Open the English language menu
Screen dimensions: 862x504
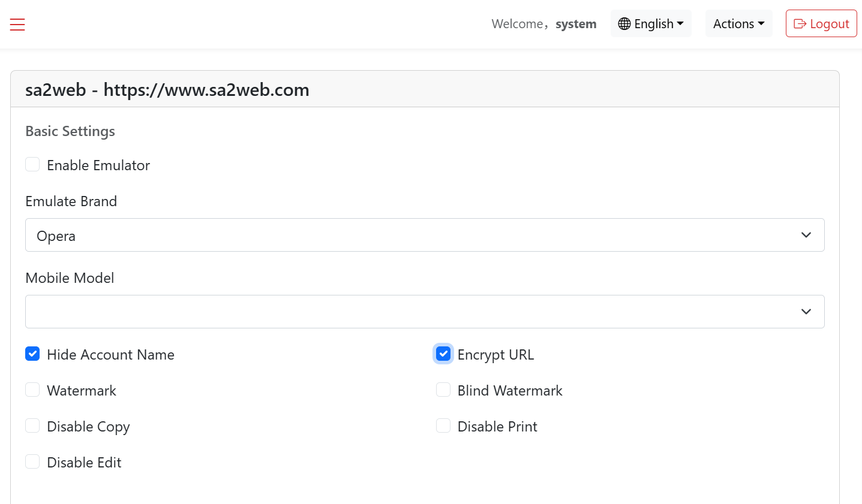[651, 23]
